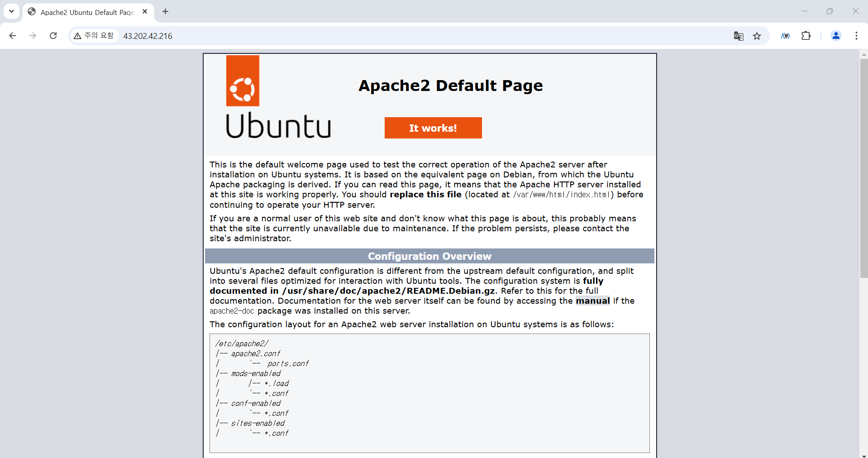Click the scrollbar up arrow
Screen dimensions: 868x458
tap(863, 54)
